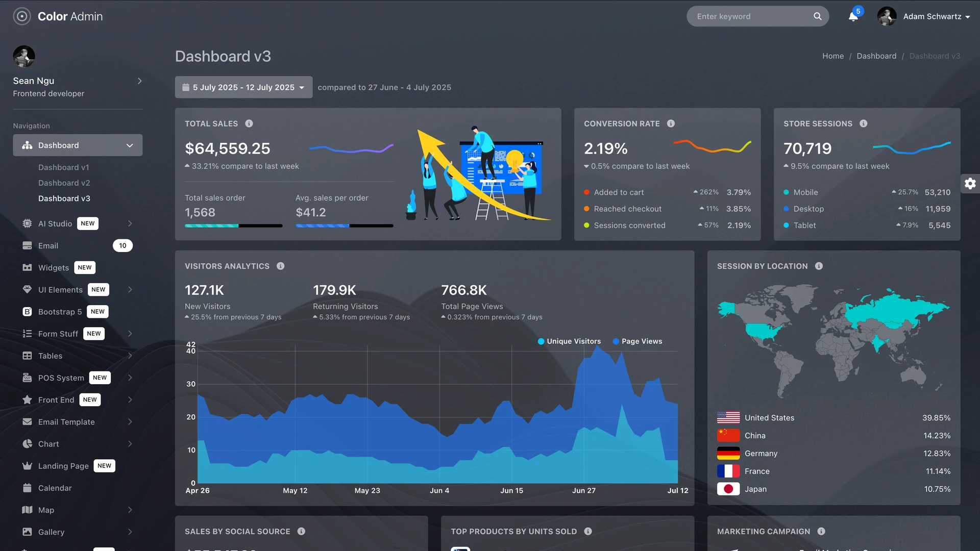The width and height of the screenshot is (980, 551).
Task: Click the Conversion Rate info icon
Action: [x=671, y=123]
